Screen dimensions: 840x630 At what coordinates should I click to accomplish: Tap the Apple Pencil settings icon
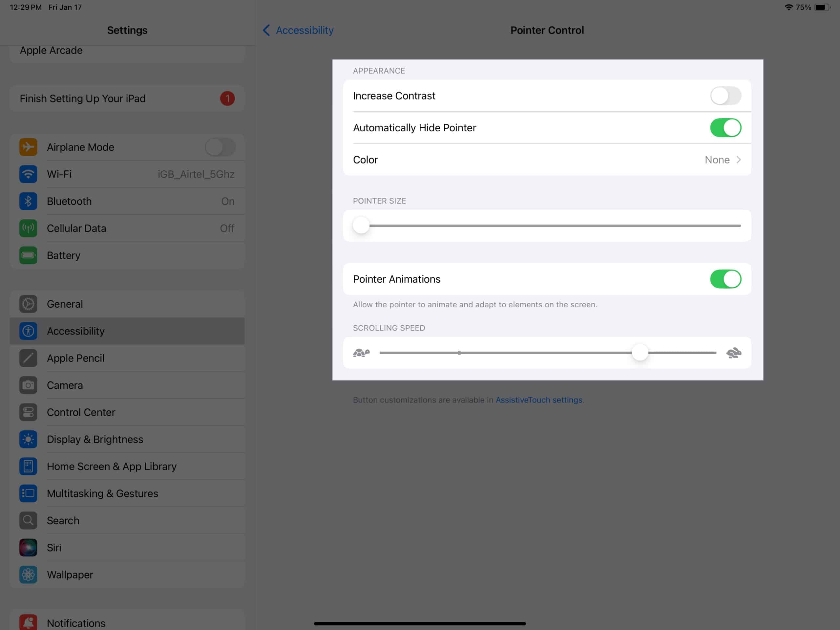click(29, 358)
